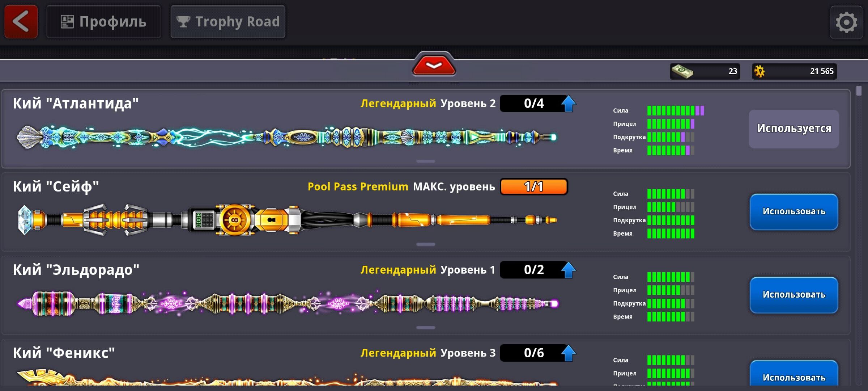Tap the 0/6 progress bar on Феникс

click(533, 353)
